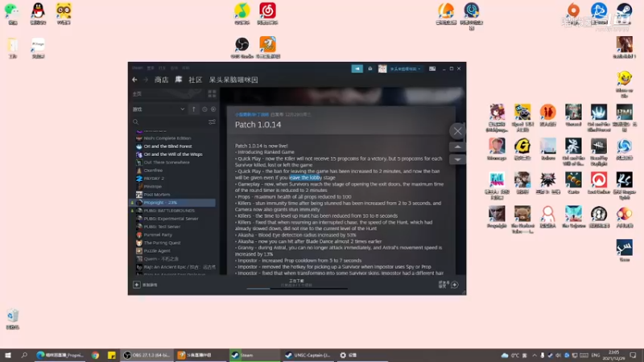Select Ori and the Will of the Wisps
This screenshot has height=362, width=644.
coord(174,154)
